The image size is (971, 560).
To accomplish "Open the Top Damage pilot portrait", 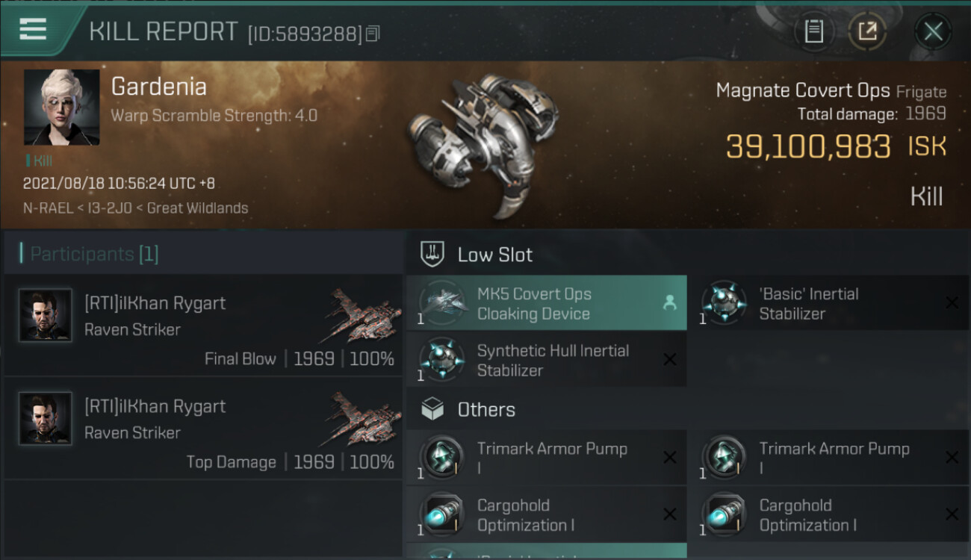I will (46, 418).
